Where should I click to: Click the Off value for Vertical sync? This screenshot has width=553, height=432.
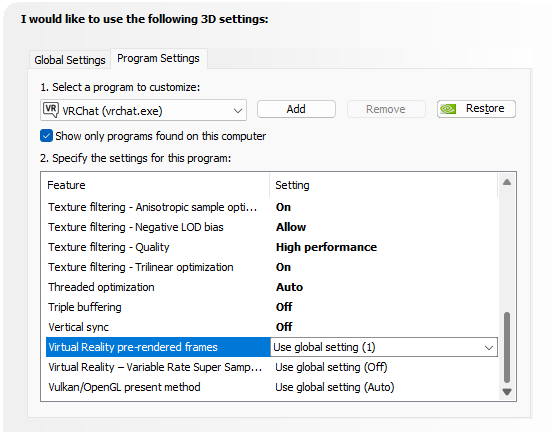click(284, 327)
